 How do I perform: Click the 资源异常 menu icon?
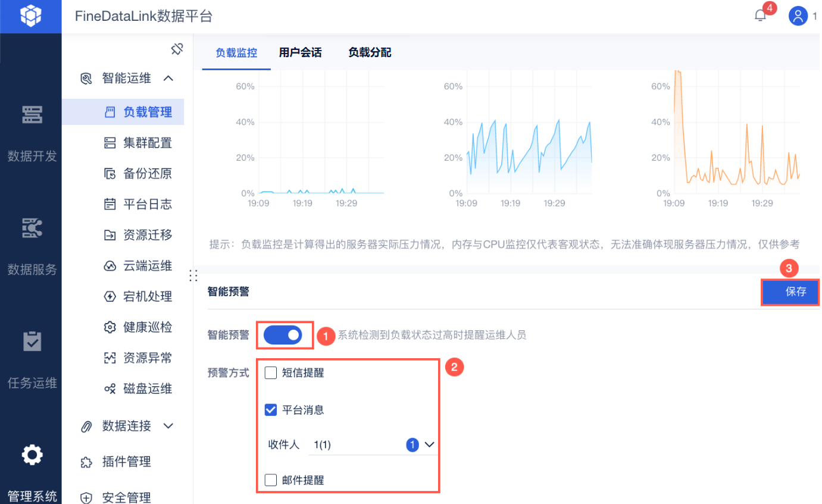[x=110, y=358]
